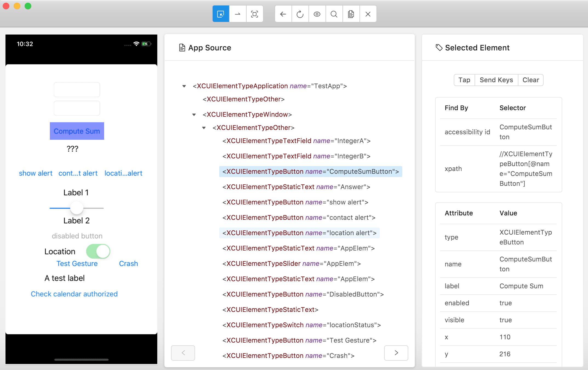The image size is (588, 370).
Task: Quit the session with the X icon
Action: coord(368,14)
